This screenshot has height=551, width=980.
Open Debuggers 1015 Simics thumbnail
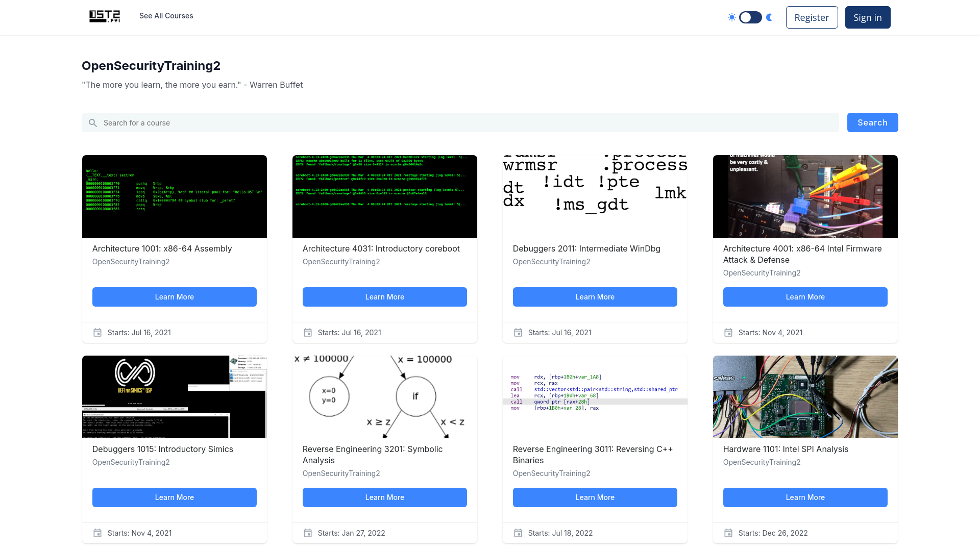(x=175, y=397)
